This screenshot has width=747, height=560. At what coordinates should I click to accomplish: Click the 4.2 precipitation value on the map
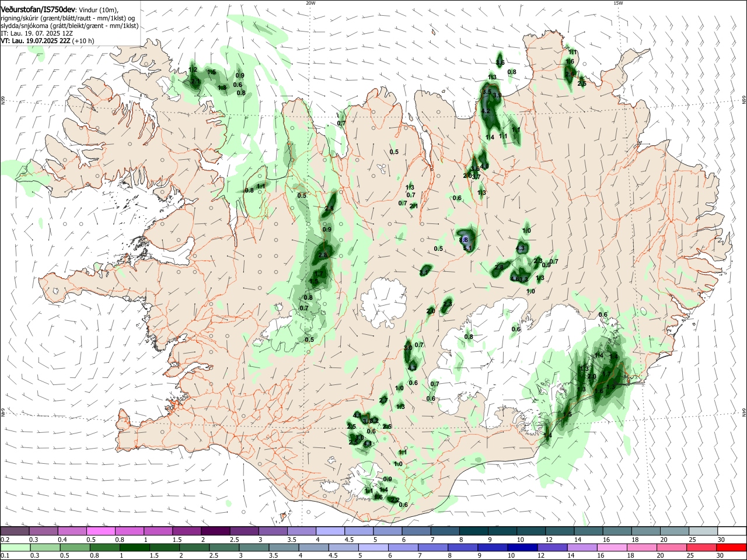[x=486, y=111]
